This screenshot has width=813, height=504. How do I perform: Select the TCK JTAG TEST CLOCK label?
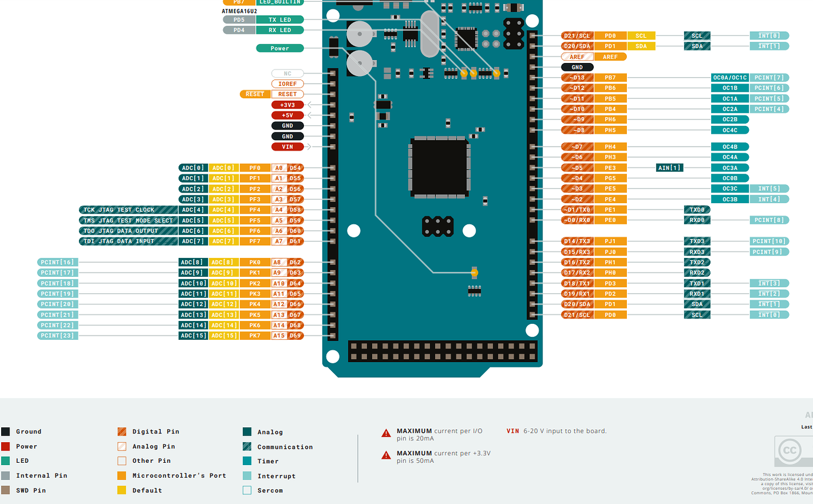[x=128, y=210]
